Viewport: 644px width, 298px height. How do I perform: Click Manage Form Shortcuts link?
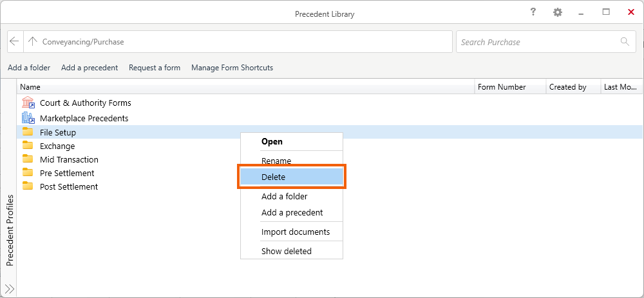232,68
